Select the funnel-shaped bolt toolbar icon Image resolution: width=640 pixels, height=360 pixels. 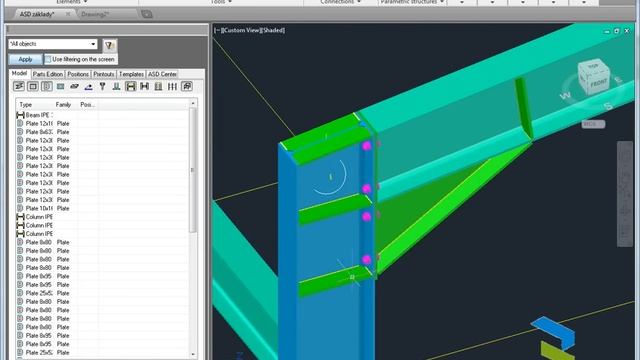pos(102,86)
